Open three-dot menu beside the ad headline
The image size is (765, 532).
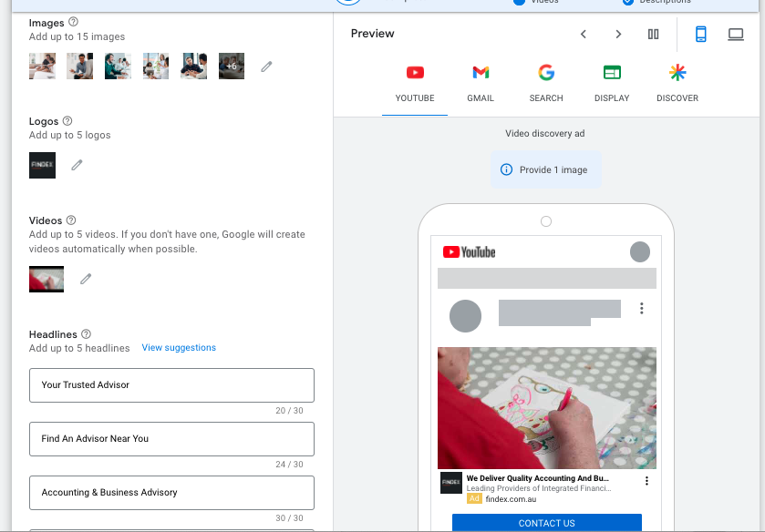pyautogui.click(x=647, y=481)
